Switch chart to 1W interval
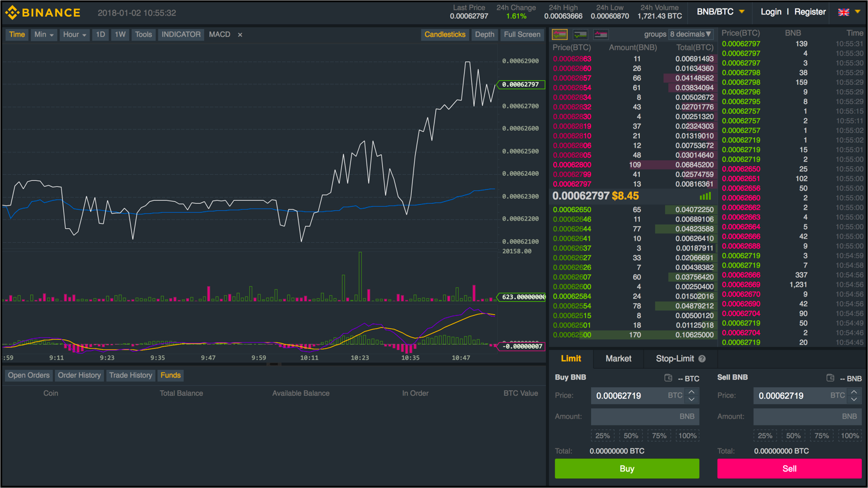868x488 pixels. (x=120, y=35)
